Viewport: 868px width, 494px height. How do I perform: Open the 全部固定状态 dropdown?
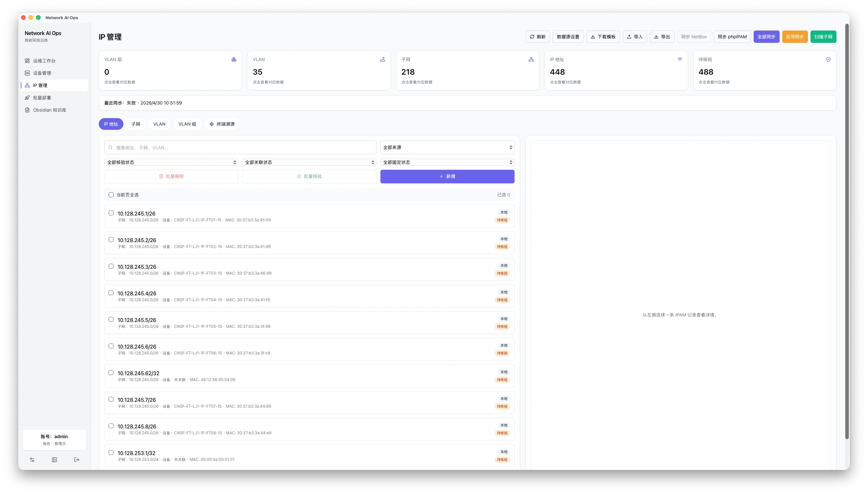point(447,163)
